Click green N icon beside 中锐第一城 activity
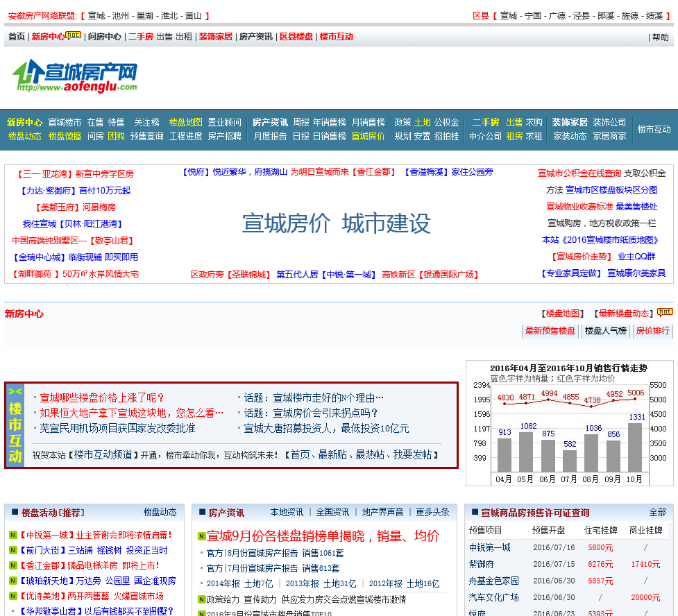The image size is (678, 616). (x=13, y=535)
